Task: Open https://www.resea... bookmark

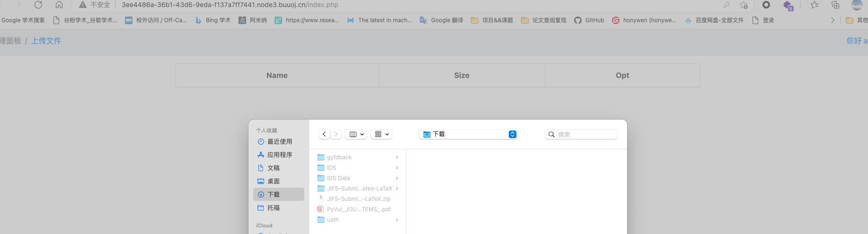Action: coord(307,20)
